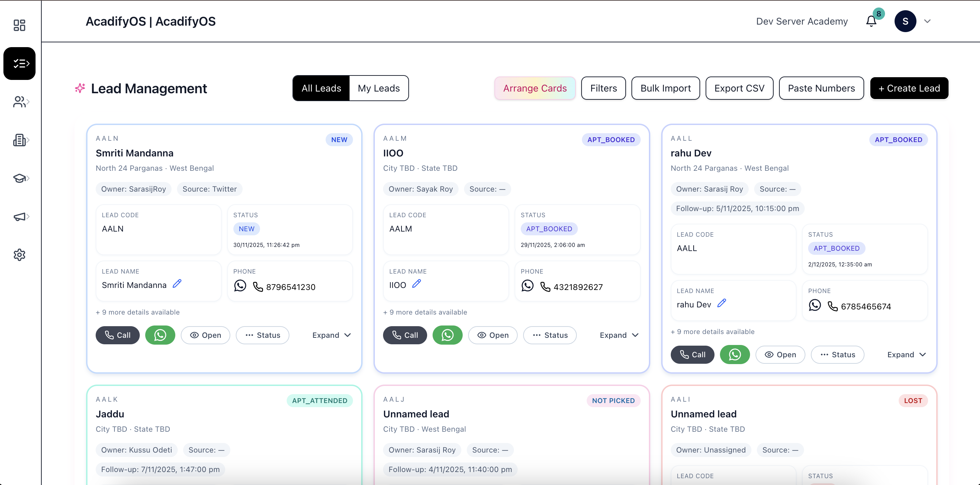Click Dev Server Academy text in header
This screenshot has height=485, width=980.
point(802,21)
